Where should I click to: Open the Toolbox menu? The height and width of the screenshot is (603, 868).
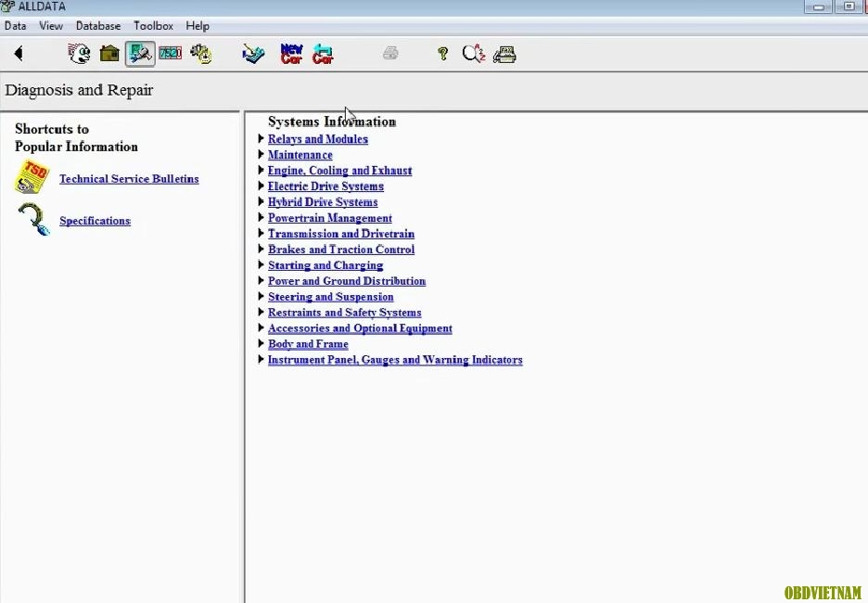[x=153, y=26]
